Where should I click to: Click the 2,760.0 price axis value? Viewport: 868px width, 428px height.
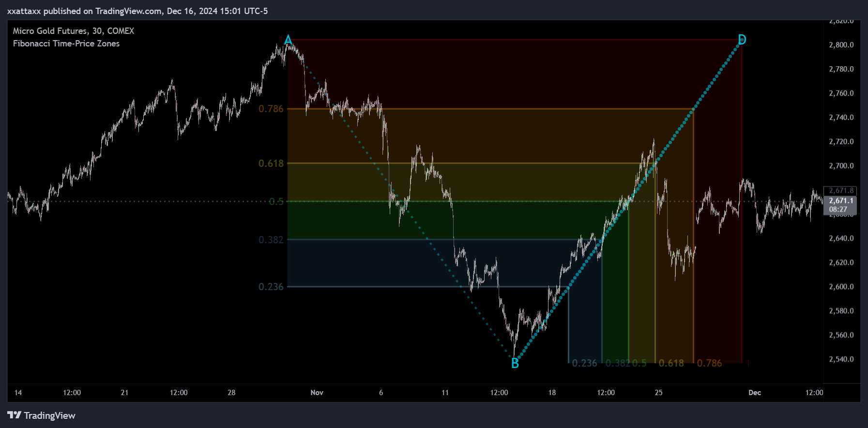841,93
